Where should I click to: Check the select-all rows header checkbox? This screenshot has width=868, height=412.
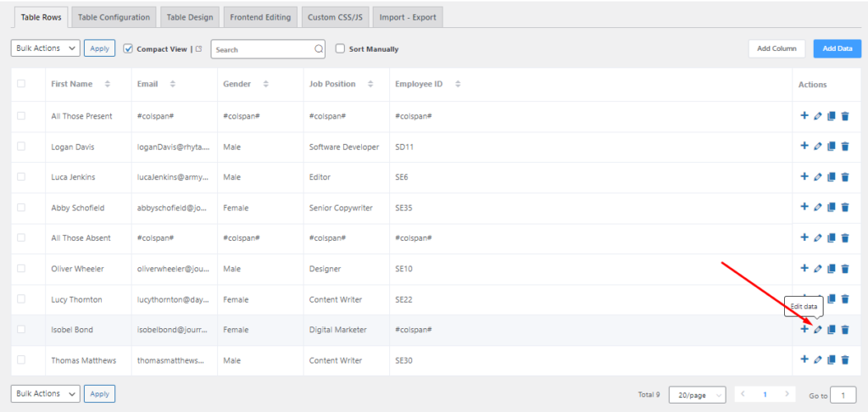point(21,84)
